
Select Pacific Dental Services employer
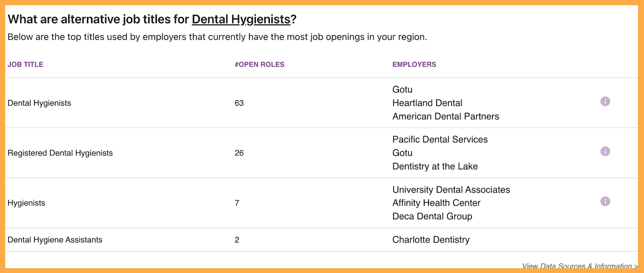(x=440, y=139)
